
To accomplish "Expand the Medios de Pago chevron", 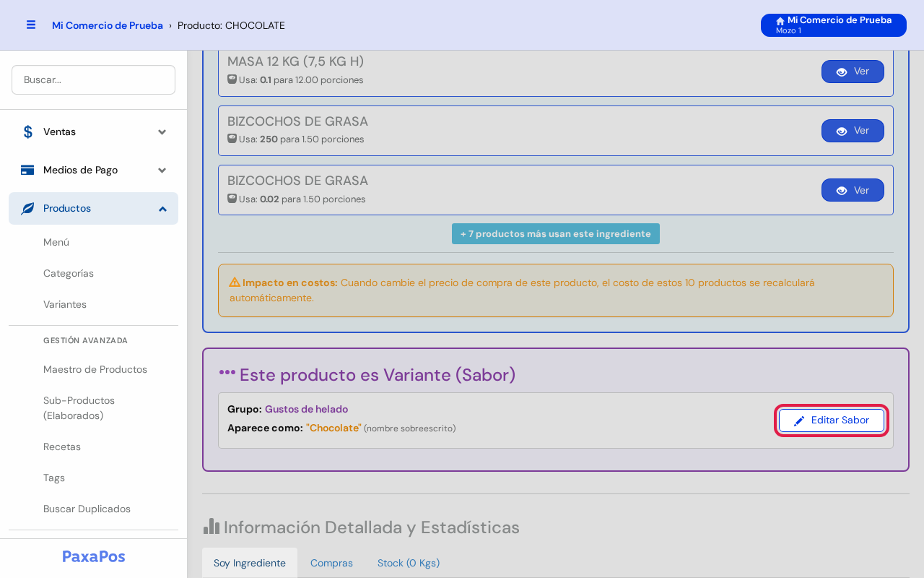I will click(162, 170).
